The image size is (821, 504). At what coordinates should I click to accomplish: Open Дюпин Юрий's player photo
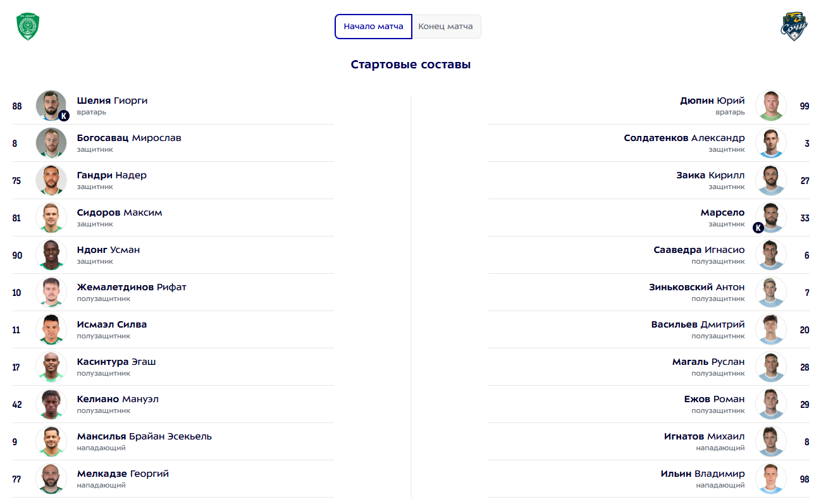pos(770,106)
